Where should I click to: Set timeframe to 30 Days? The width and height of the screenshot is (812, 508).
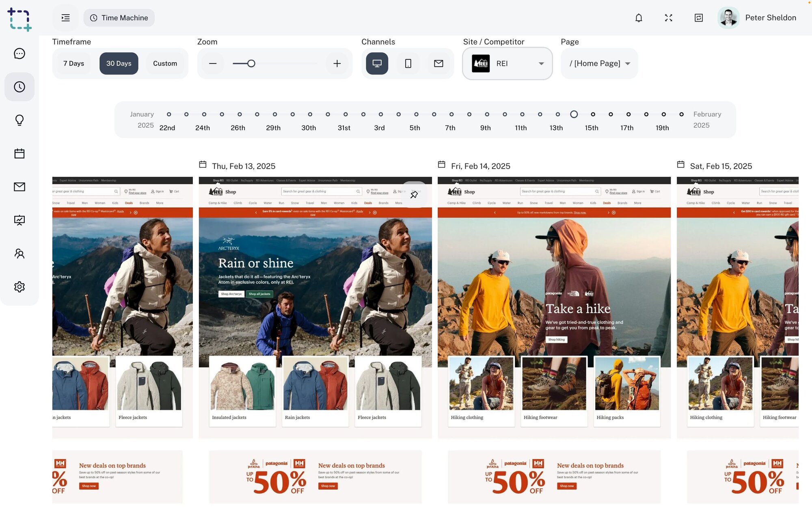tap(119, 63)
